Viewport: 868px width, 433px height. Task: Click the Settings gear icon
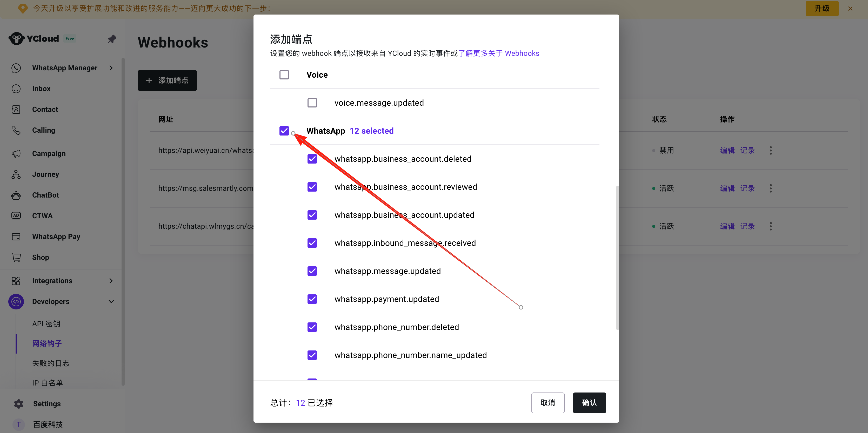19,404
